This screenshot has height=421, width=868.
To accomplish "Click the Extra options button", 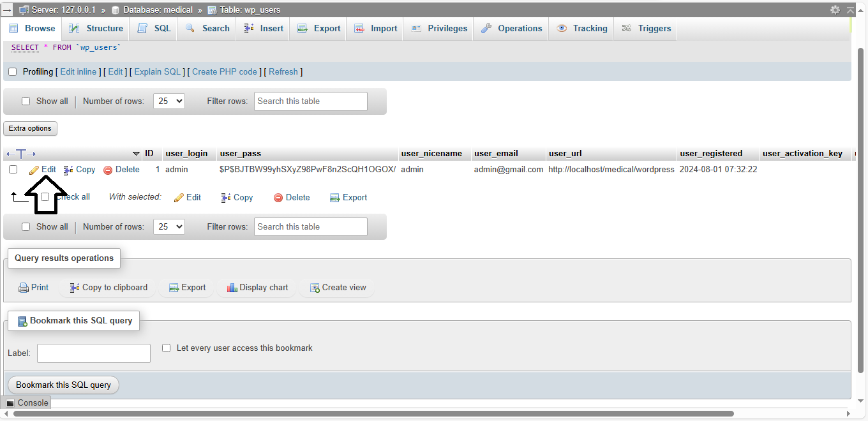I will (x=30, y=128).
